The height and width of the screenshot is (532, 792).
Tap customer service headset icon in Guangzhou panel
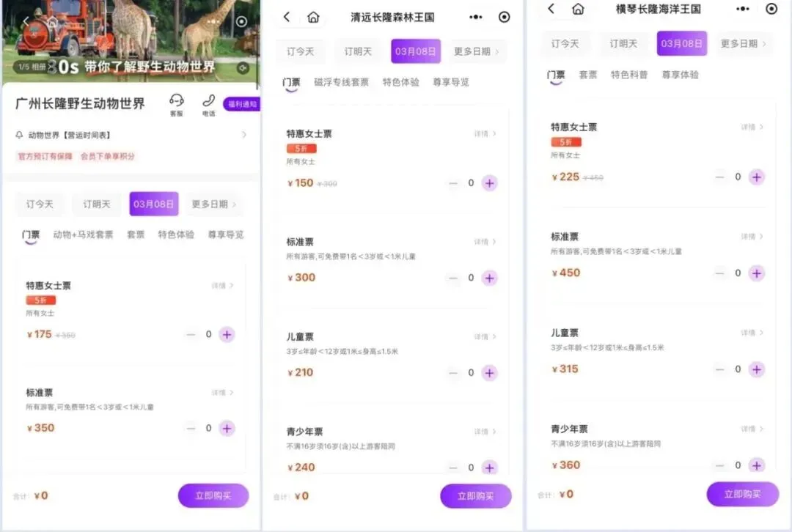(x=176, y=105)
